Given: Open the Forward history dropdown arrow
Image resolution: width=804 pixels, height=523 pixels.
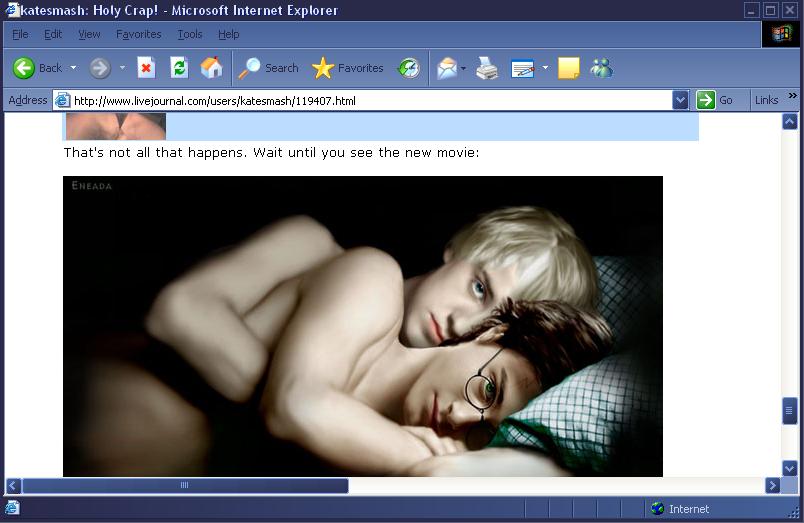Looking at the screenshot, I should [x=122, y=68].
